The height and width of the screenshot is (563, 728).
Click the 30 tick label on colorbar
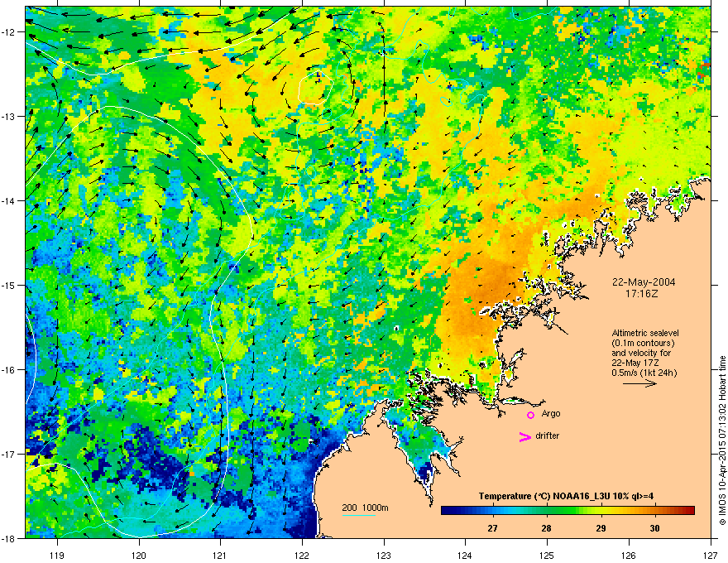[654, 528]
